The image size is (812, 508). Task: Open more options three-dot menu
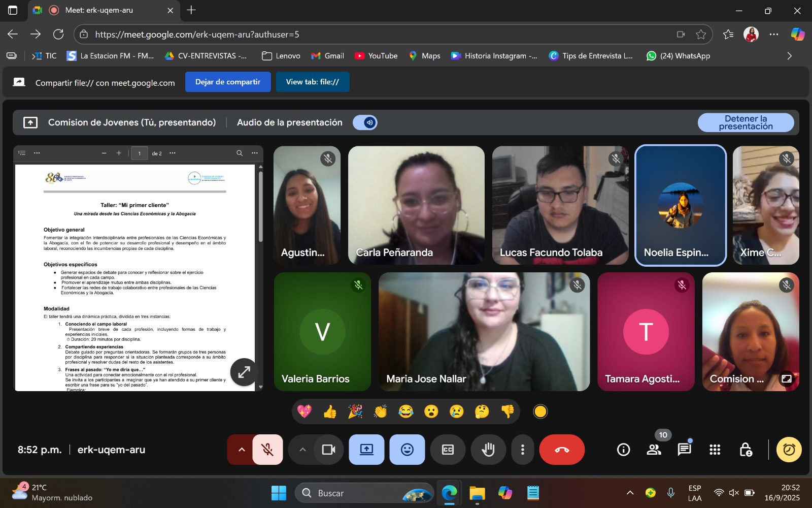coord(522,450)
